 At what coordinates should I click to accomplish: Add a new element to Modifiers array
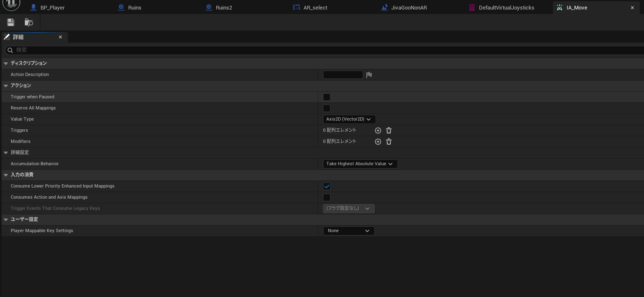coord(378,142)
